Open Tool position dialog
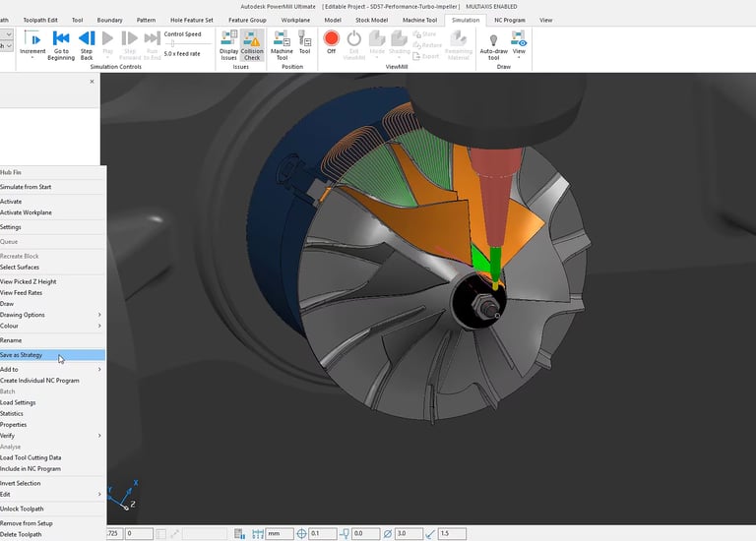The height and width of the screenshot is (541, 756). coord(305,41)
